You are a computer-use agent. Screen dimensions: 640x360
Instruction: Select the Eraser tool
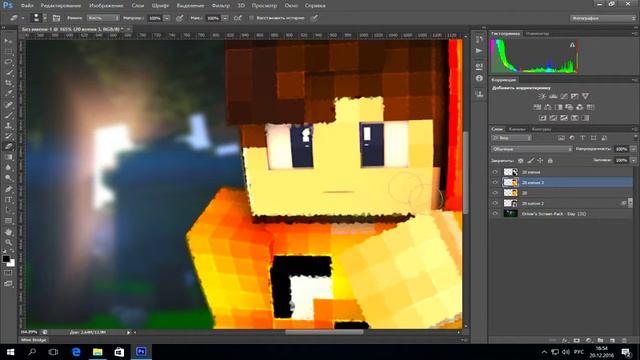[x=8, y=147]
